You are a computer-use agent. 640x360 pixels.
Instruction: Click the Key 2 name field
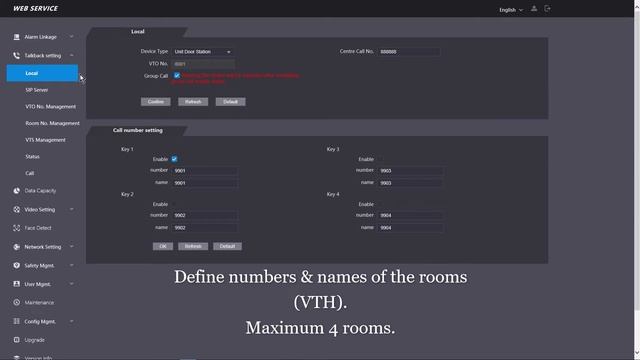pyautogui.click(x=205, y=228)
